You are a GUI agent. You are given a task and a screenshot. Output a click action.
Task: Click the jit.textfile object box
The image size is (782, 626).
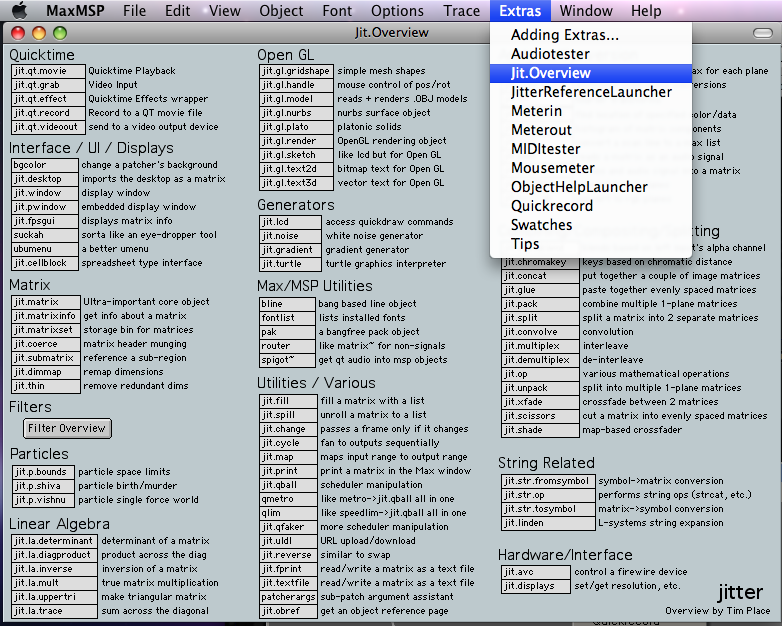(288, 583)
